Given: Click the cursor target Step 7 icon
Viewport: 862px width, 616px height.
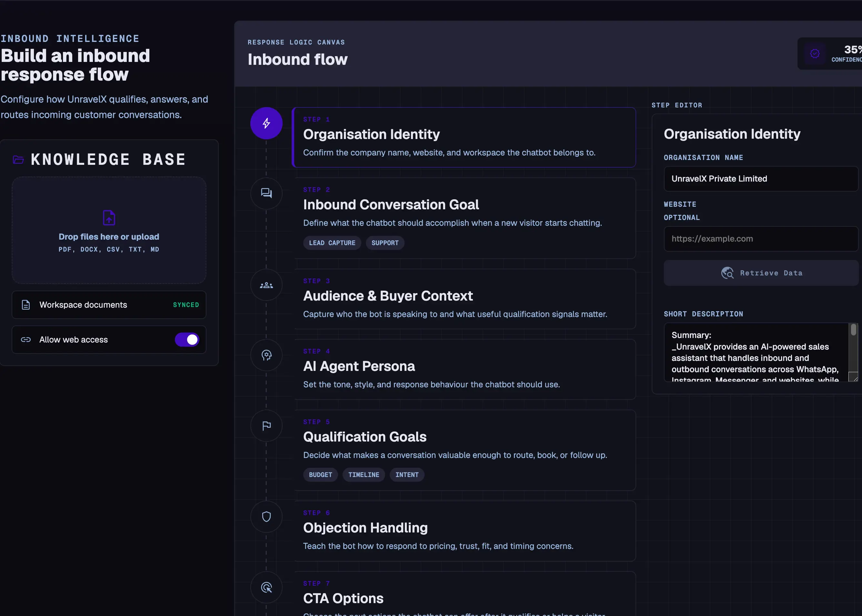Looking at the screenshot, I should tap(266, 588).
